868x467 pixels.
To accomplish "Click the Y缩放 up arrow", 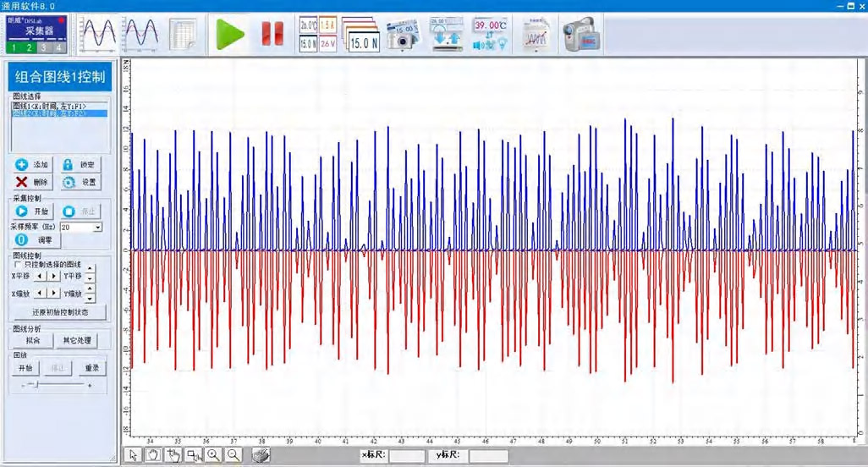I will coord(91,288).
